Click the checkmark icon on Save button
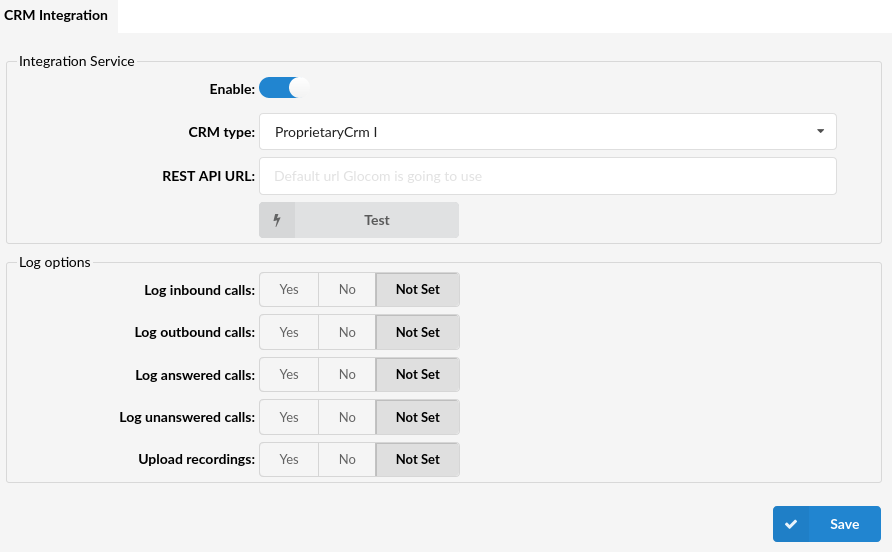 (791, 525)
